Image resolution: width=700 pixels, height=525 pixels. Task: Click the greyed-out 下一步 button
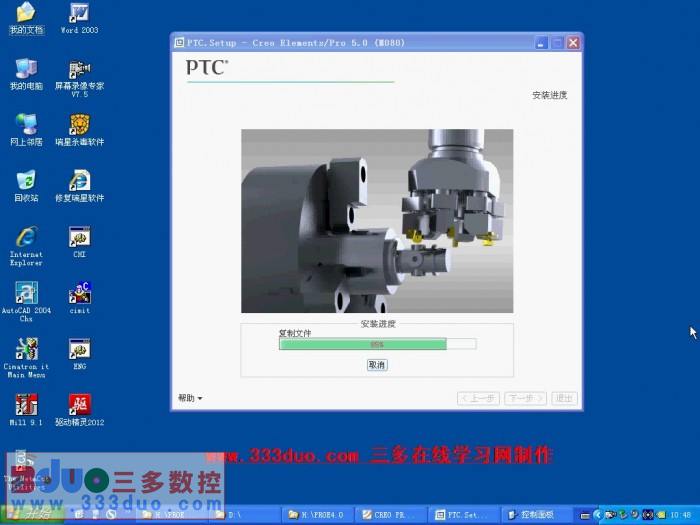tap(525, 398)
